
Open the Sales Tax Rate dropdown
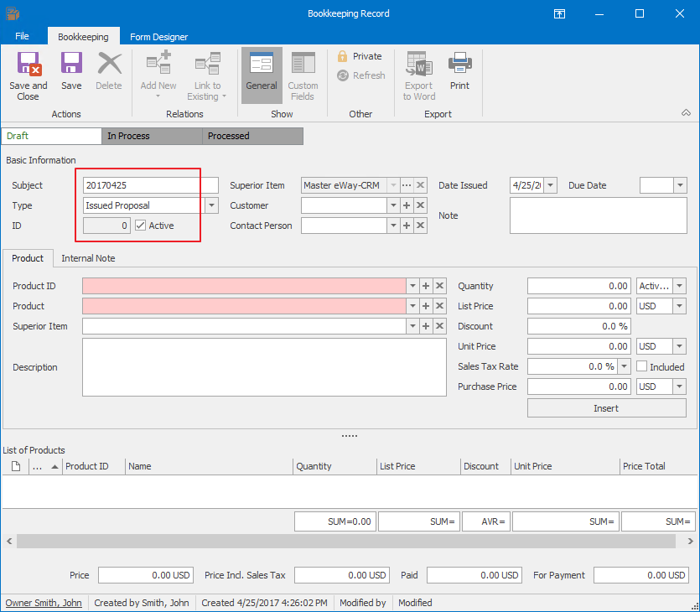(x=624, y=366)
